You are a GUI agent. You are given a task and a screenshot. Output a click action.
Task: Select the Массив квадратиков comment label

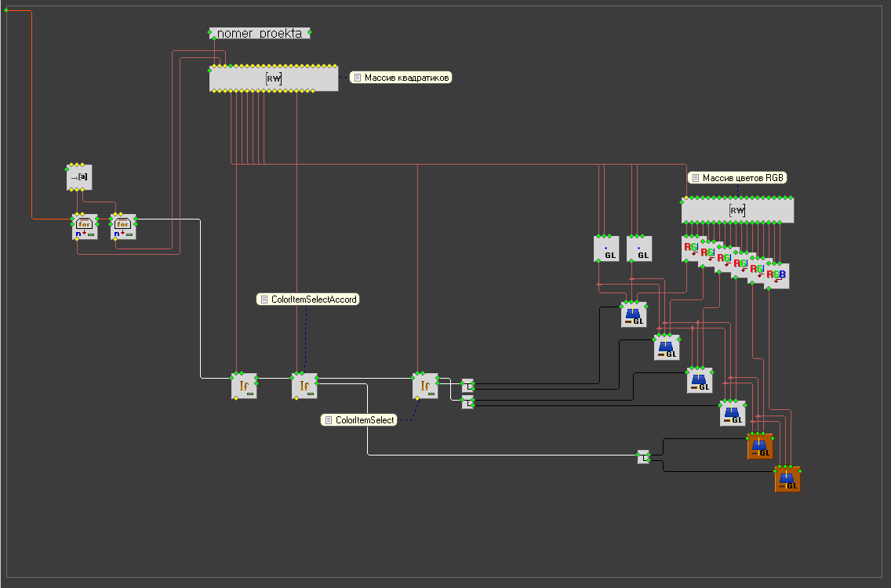point(401,78)
